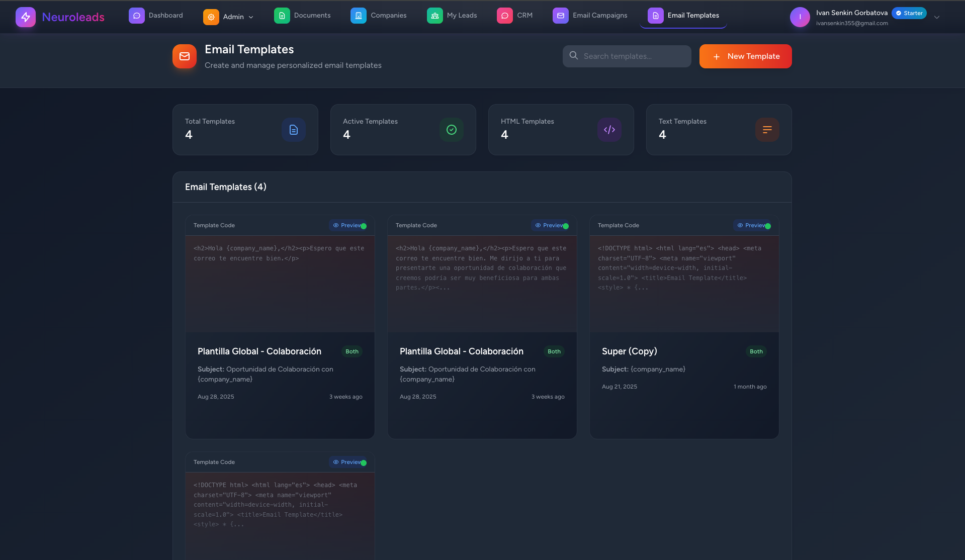Preview the bottom-row template code

347,462
